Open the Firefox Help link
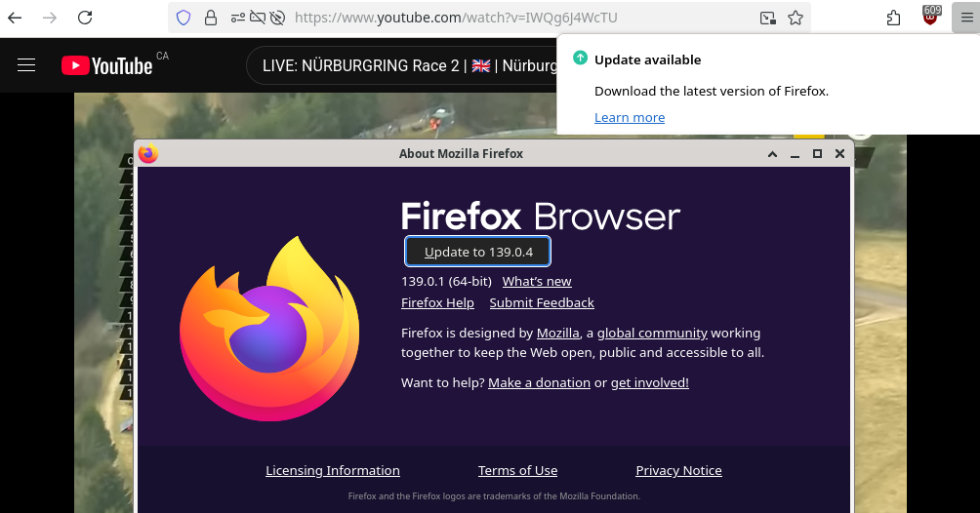The image size is (980, 513). pos(437,302)
